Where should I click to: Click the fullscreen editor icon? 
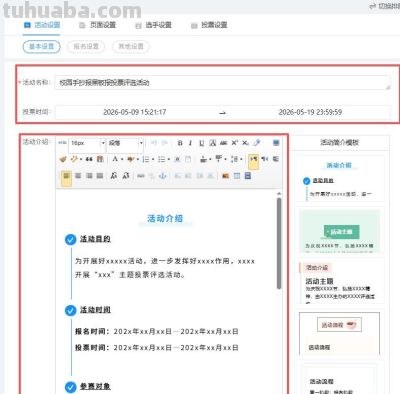click(276, 143)
